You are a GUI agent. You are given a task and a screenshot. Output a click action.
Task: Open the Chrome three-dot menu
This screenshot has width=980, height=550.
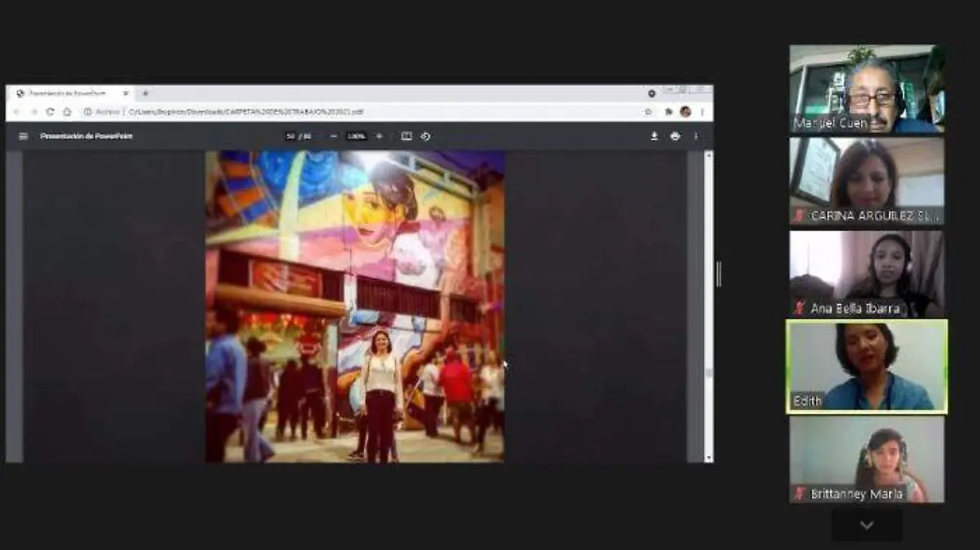pyautogui.click(x=702, y=112)
